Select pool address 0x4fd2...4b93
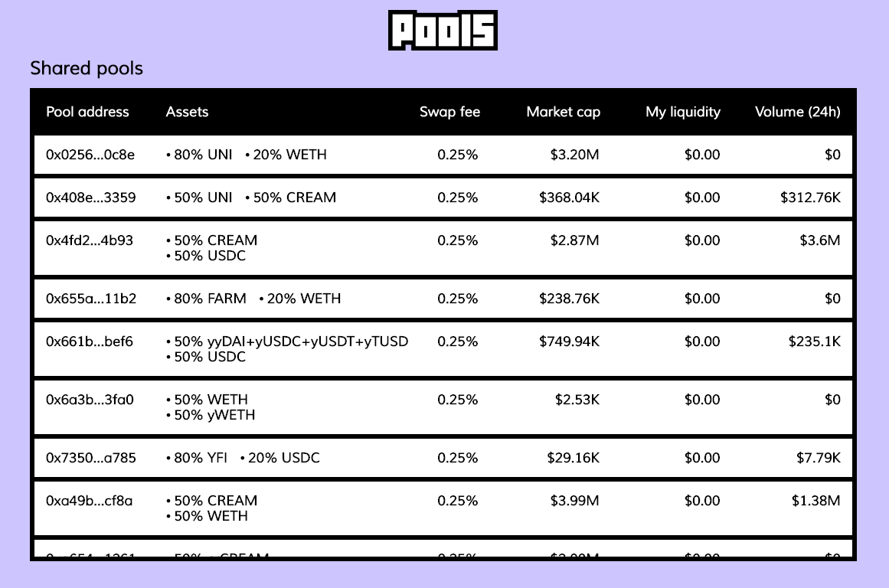This screenshot has height=588, width=889. click(x=90, y=240)
